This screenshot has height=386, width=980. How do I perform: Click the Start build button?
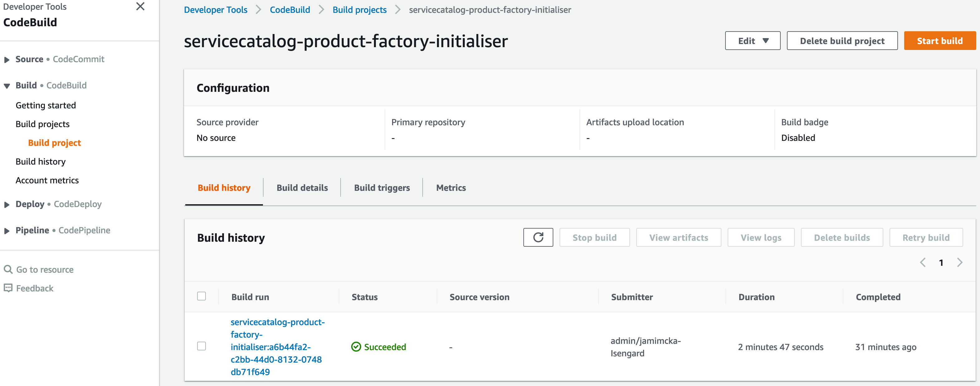(x=940, y=41)
